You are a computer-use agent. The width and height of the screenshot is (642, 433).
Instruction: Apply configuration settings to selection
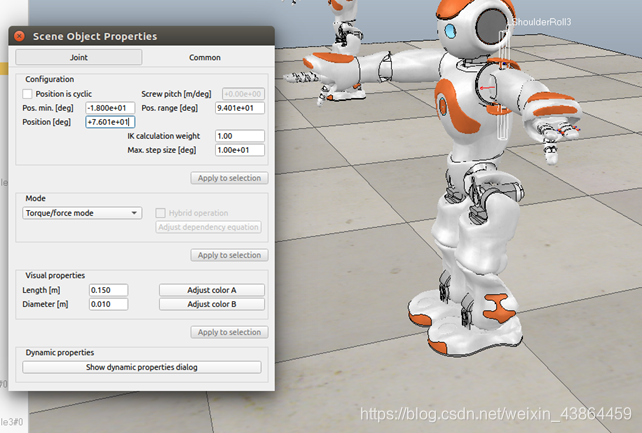(229, 178)
